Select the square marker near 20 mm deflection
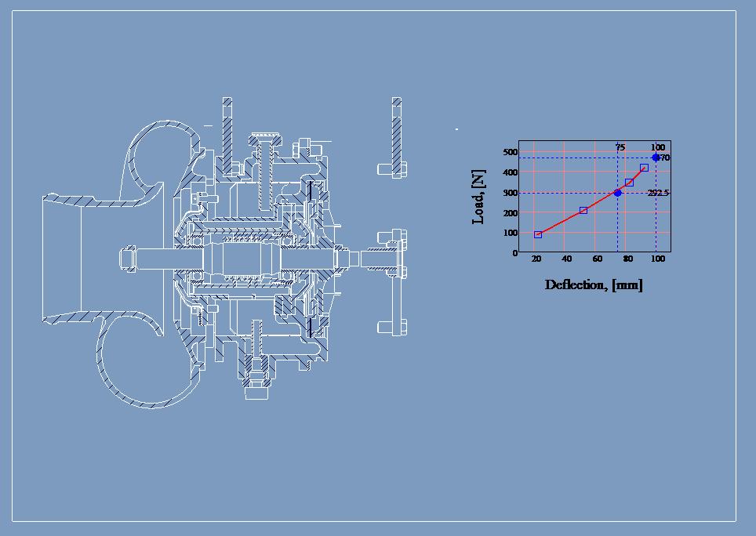The height and width of the screenshot is (536, 756). (x=537, y=234)
